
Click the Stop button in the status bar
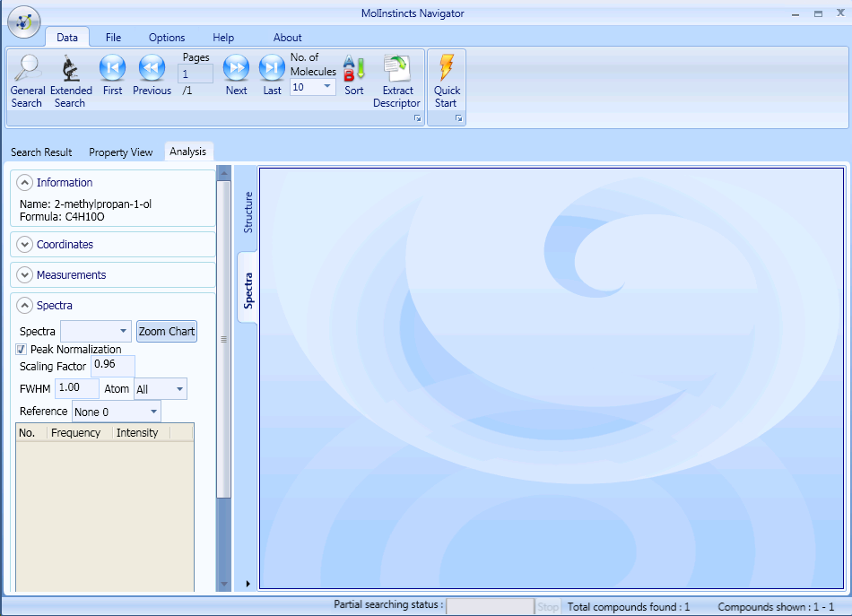[x=548, y=607]
